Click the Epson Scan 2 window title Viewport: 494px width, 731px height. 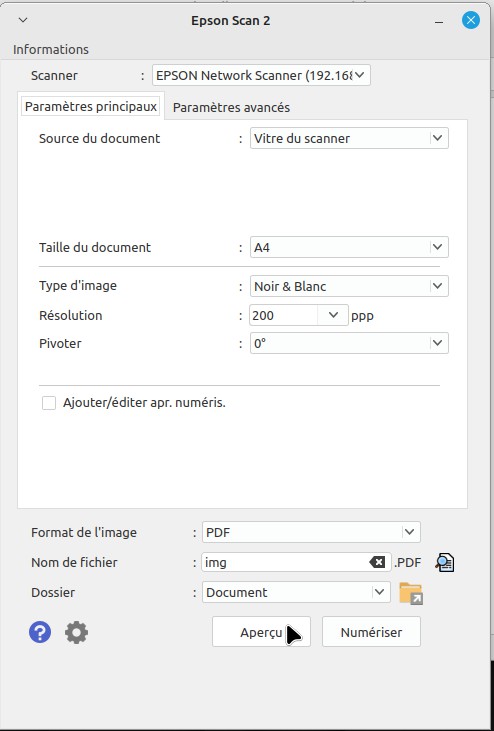[x=231, y=21]
